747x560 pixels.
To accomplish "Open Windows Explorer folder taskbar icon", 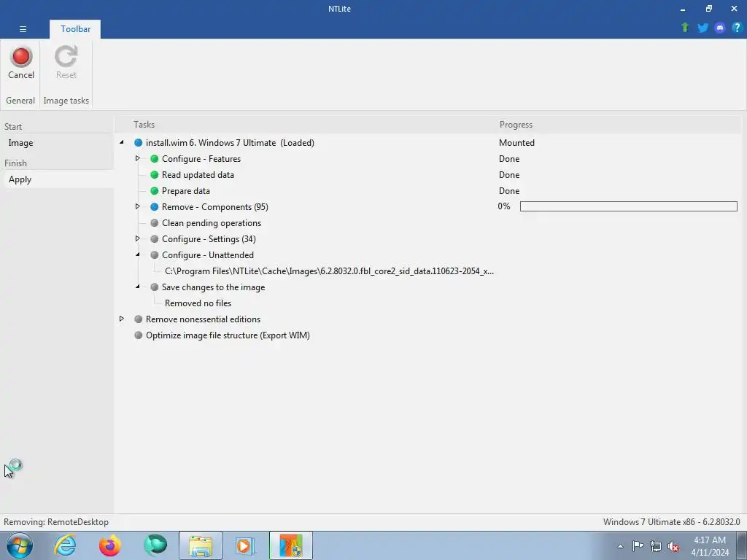I will (201, 545).
